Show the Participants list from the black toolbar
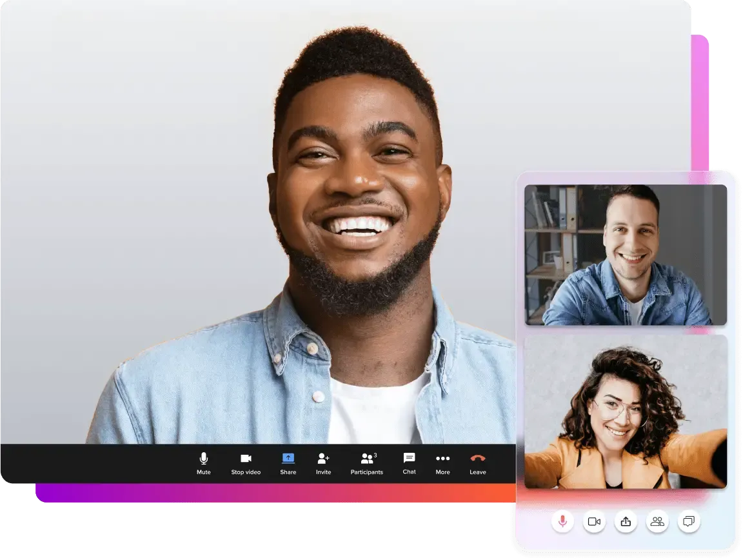 pyautogui.click(x=368, y=459)
